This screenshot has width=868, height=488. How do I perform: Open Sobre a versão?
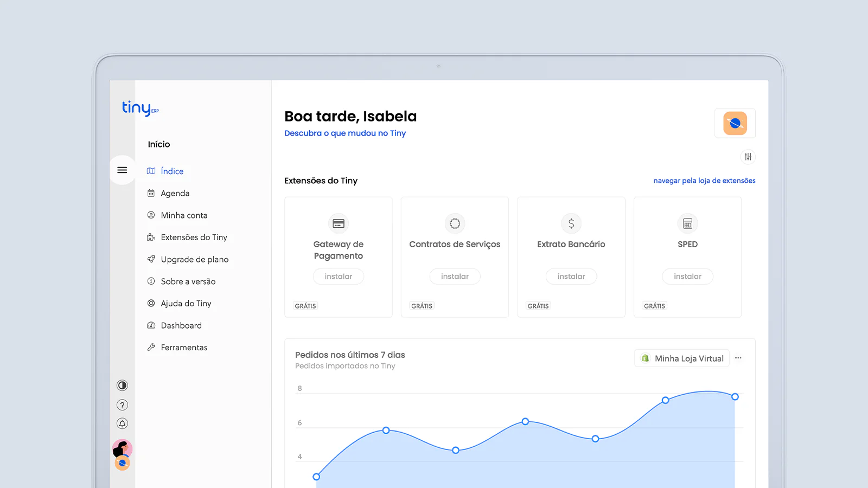coord(188,281)
